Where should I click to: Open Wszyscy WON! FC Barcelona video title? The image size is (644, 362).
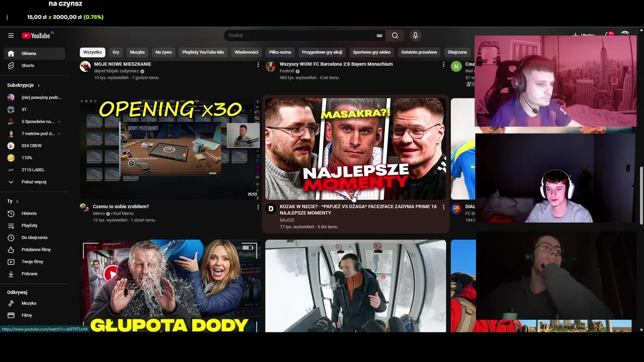pos(336,64)
